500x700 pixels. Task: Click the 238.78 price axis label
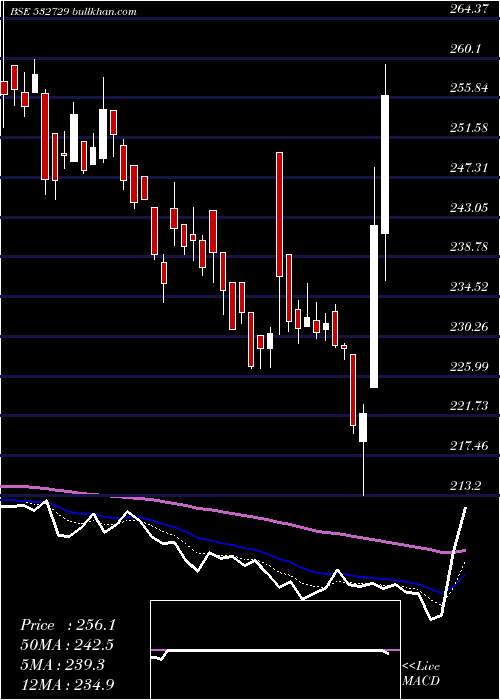pyautogui.click(x=469, y=247)
